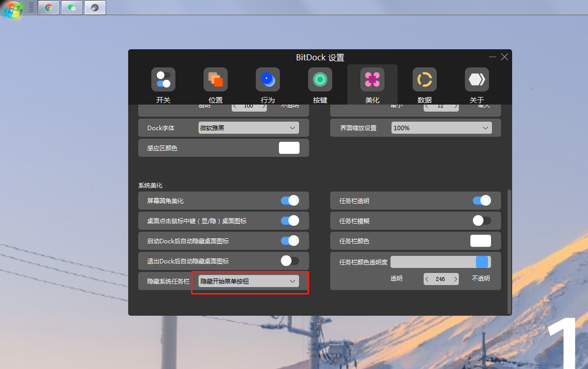Open WeChat from the taskbar

72,8
